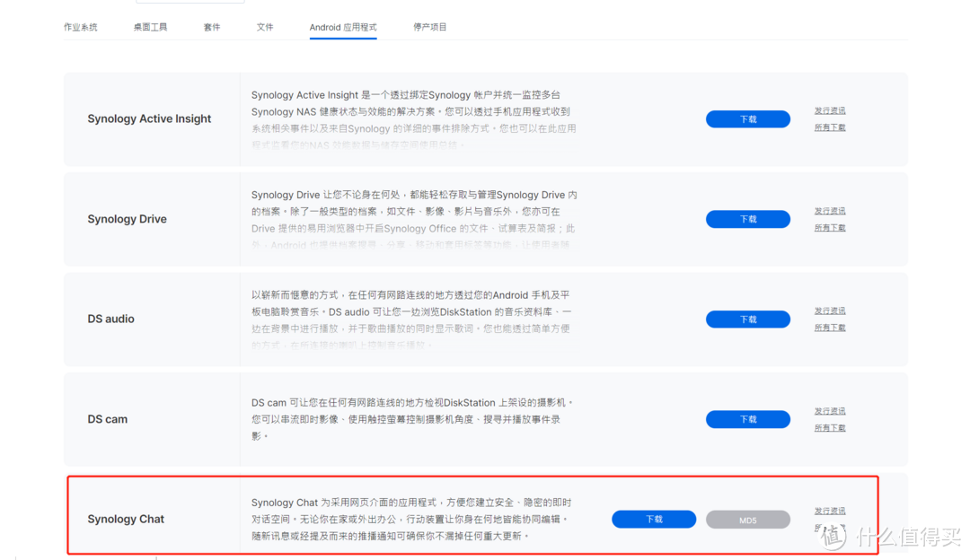Download Synology Chat
This screenshot has height=560, width=970.
coord(654,519)
